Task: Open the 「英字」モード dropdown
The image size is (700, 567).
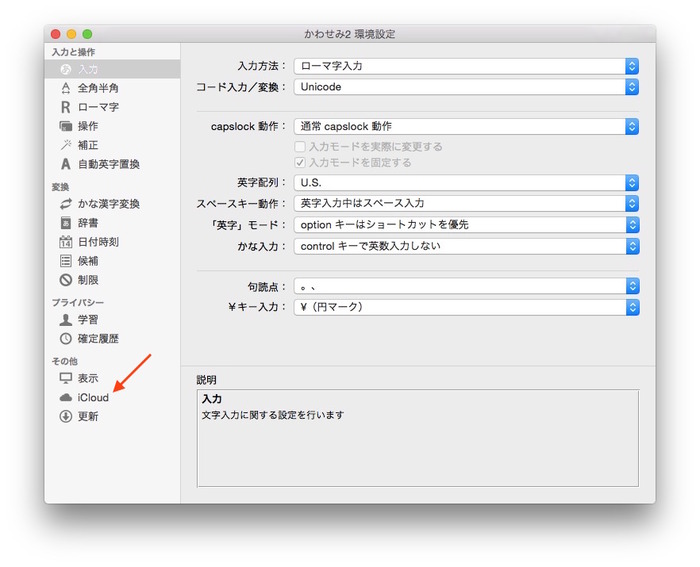Action: coord(466,225)
